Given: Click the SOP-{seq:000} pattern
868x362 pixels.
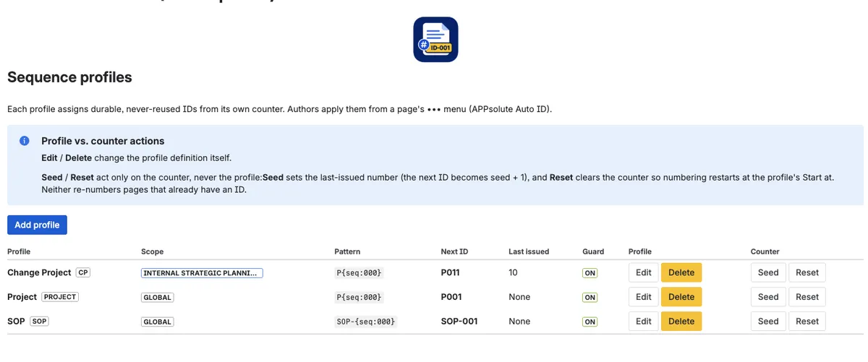Looking at the screenshot, I should [x=366, y=322].
